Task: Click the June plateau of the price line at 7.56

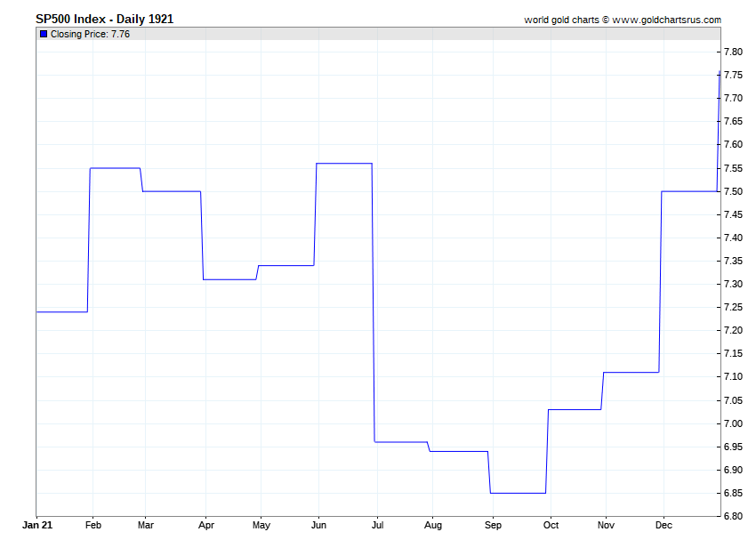Action: [x=344, y=164]
